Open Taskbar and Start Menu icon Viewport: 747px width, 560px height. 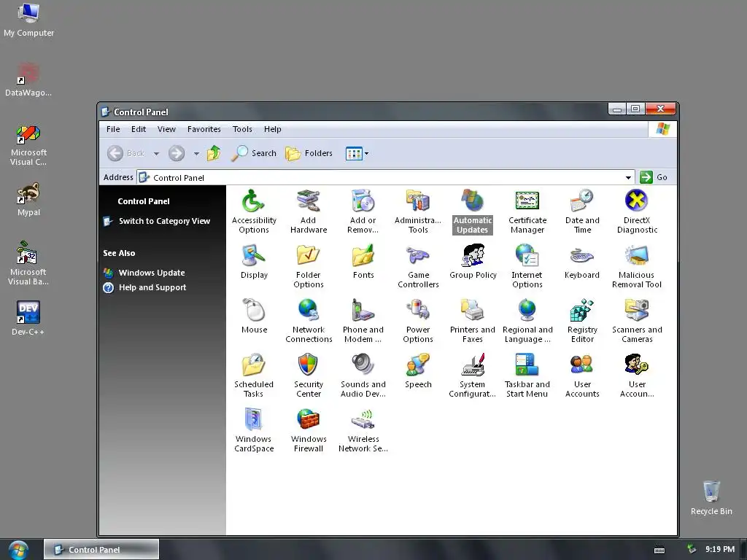click(527, 376)
